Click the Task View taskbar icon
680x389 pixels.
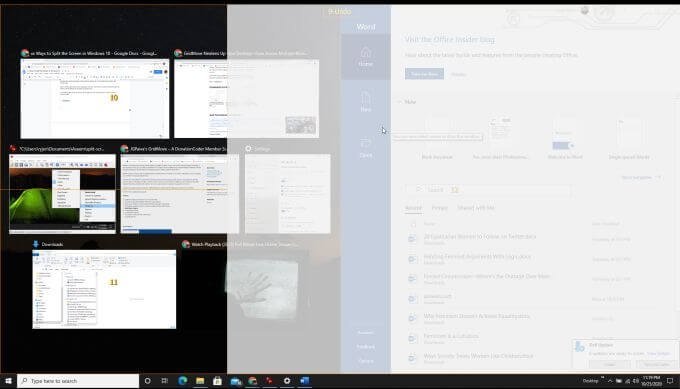click(x=165, y=381)
